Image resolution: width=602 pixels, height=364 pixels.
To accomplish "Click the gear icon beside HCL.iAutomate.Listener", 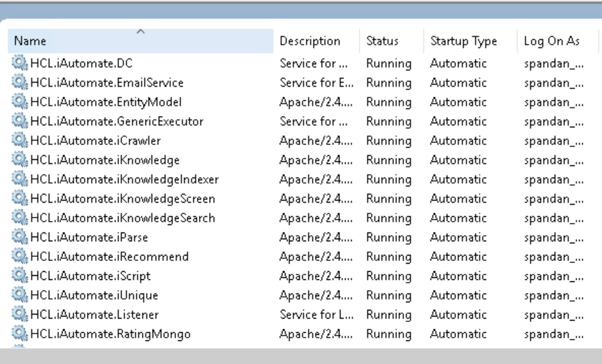I will tap(20, 315).
